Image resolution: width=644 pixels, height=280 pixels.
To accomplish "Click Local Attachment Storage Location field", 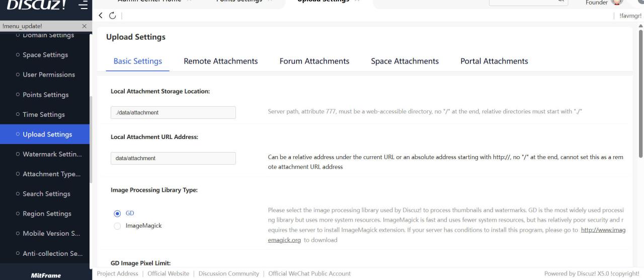I will tap(173, 112).
